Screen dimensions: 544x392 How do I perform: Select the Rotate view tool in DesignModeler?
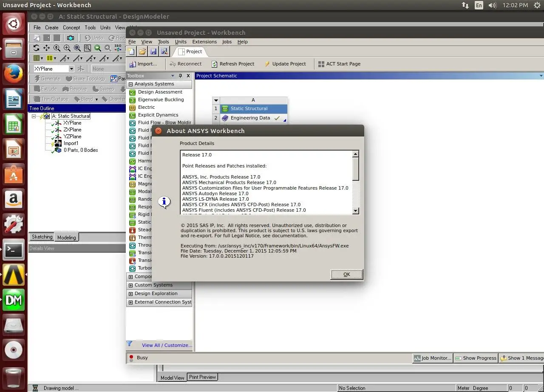pos(36,48)
